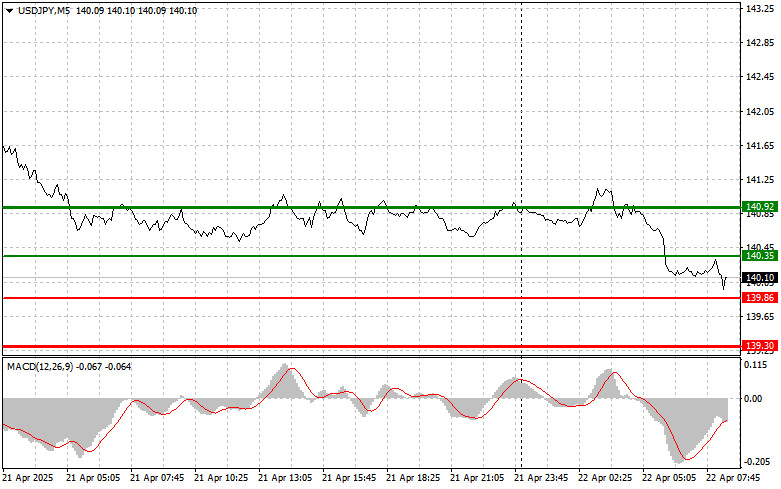Select the 21 Apr 15:45 time label
781x489 pixels.
click(x=349, y=478)
